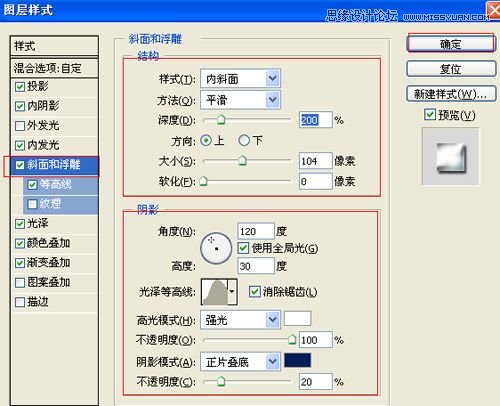Click the angle dial under 阴影

(x=216, y=248)
